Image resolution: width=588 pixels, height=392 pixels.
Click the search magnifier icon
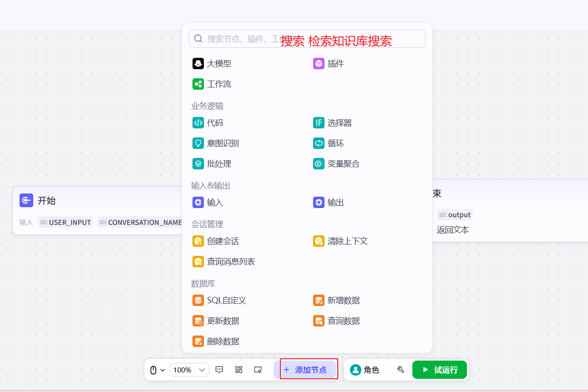point(198,39)
